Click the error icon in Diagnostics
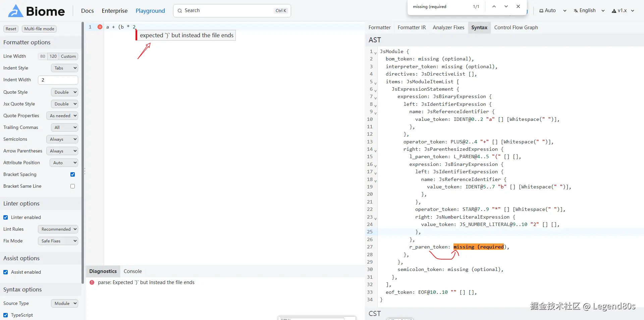The width and height of the screenshot is (644, 320). tap(92, 282)
